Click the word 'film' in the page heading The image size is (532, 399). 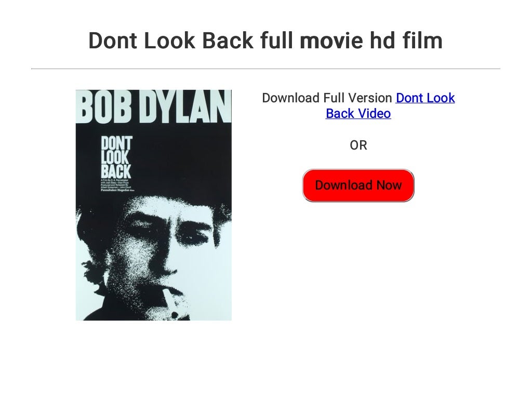423,41
